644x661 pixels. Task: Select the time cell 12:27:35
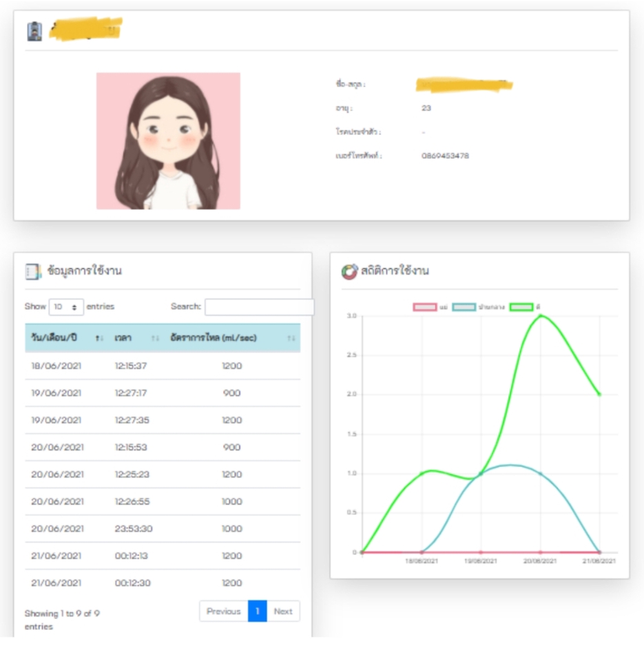[x=132, y=420]
